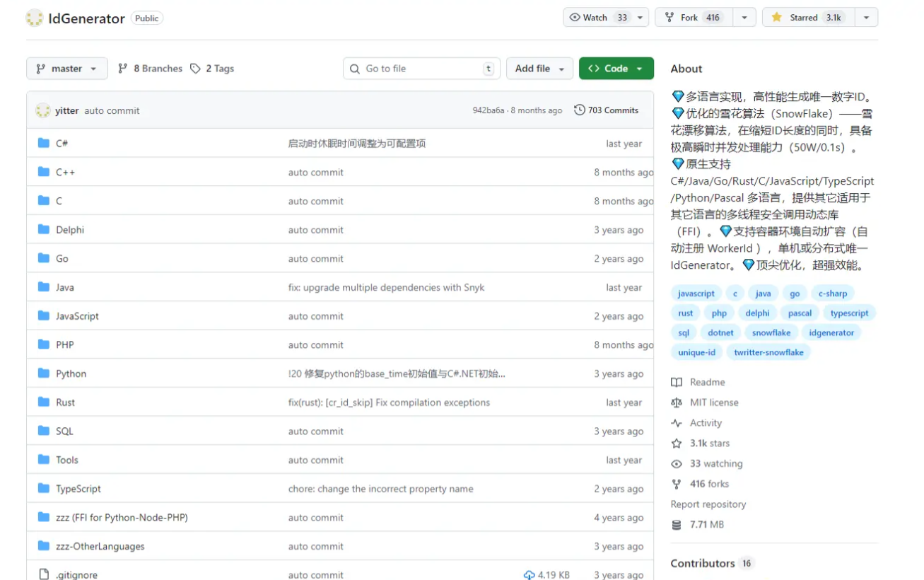Expand the Add file dropdown
Screen dimensions: 924x580
[539, 69]
